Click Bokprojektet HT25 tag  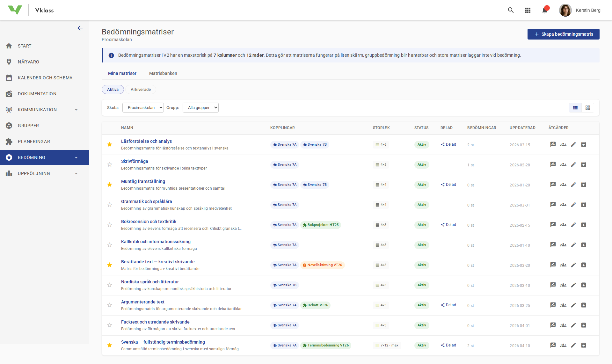click(321, 225)
